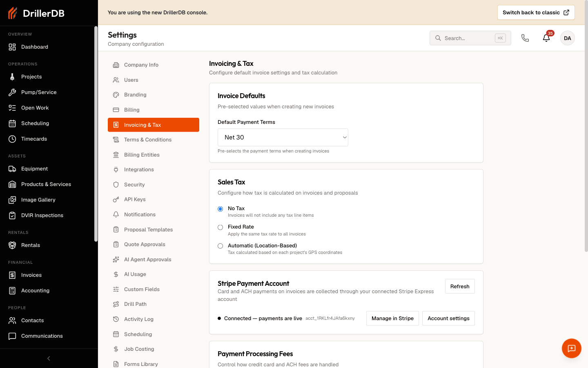The height and width of the screenshot is (368, 588).
Task: Click the Search input field
Action: (470, 38)
